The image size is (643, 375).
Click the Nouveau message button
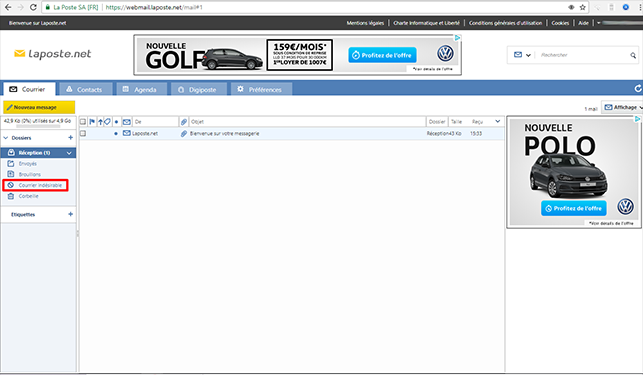39,107
